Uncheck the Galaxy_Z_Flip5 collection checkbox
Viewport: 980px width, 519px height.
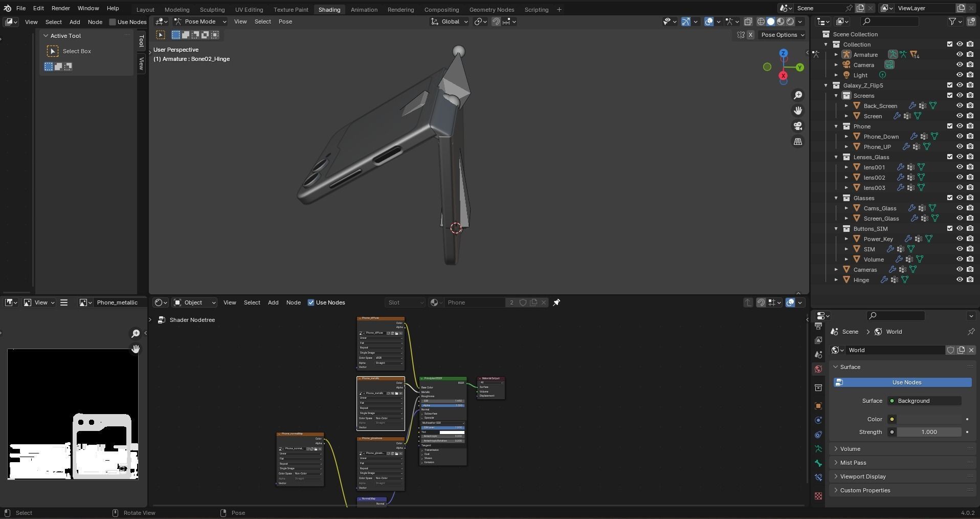(x=950, y=85)
